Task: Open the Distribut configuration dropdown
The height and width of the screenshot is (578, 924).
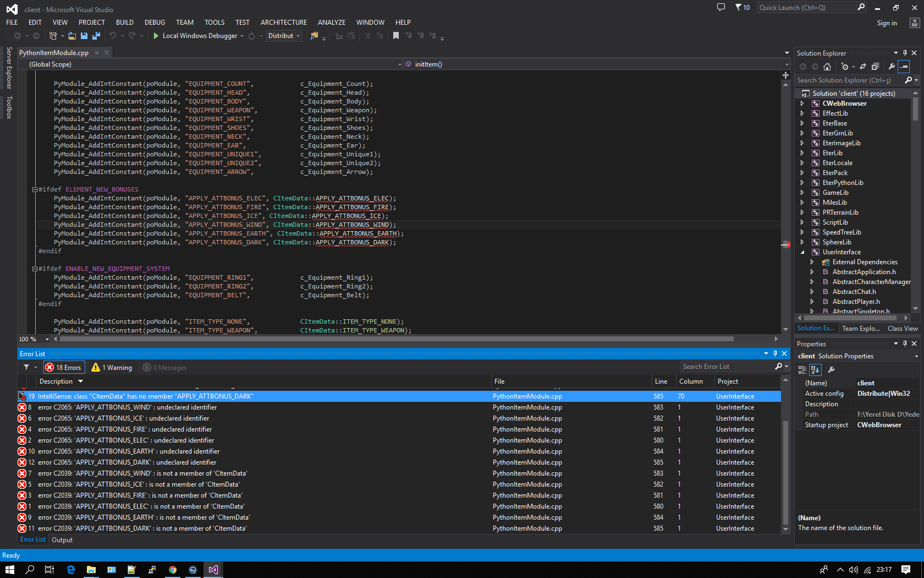Action: (284, 36)
